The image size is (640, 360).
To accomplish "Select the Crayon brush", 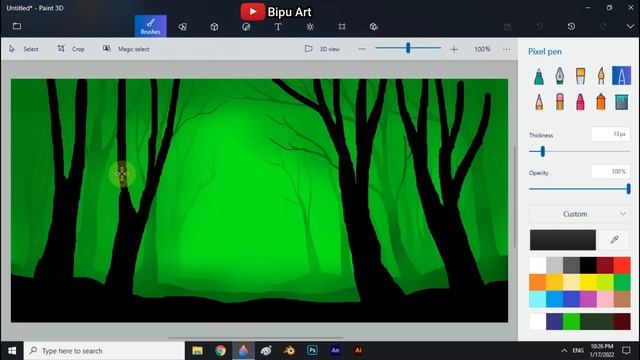I will point(580,102).
